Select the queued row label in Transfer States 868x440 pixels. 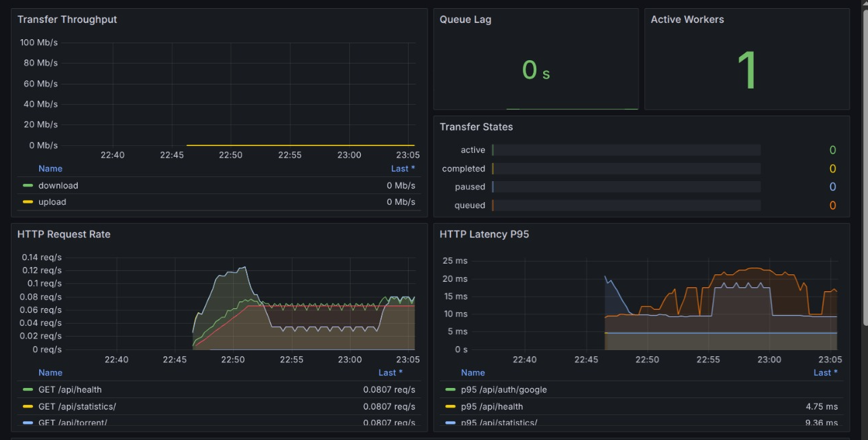[x=469, y=205]
